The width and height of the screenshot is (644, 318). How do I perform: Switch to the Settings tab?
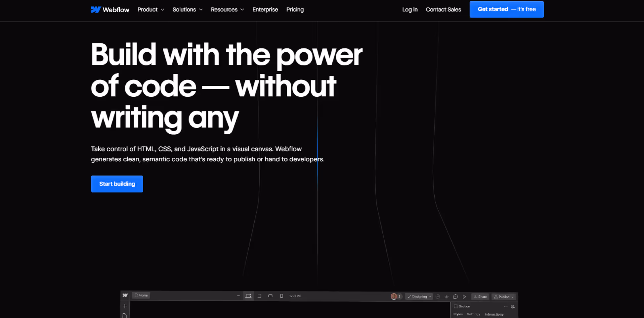[474, 314]
